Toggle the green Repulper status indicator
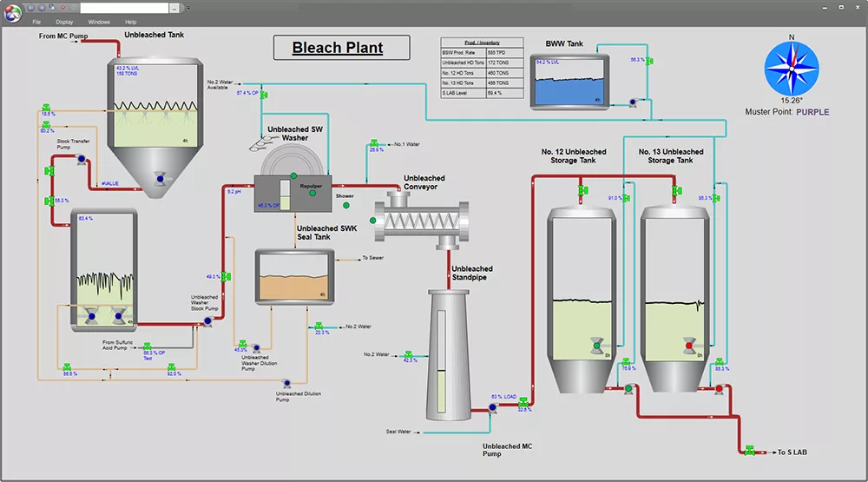Screen dimensions: 868x482 (x=313, y=194)
